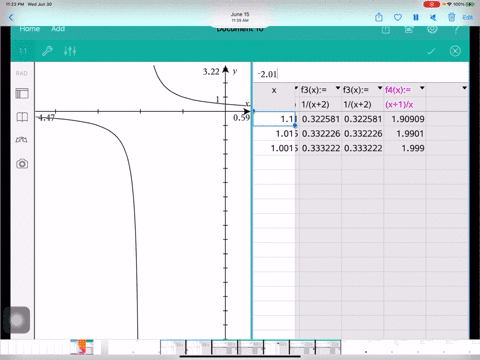Open the book catalog sidebar icon

coord(22,117)
